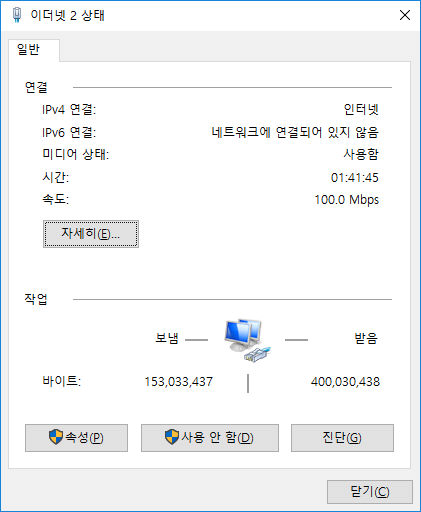Click the Ethernet adapter icon in title bar

pos(17,15)
